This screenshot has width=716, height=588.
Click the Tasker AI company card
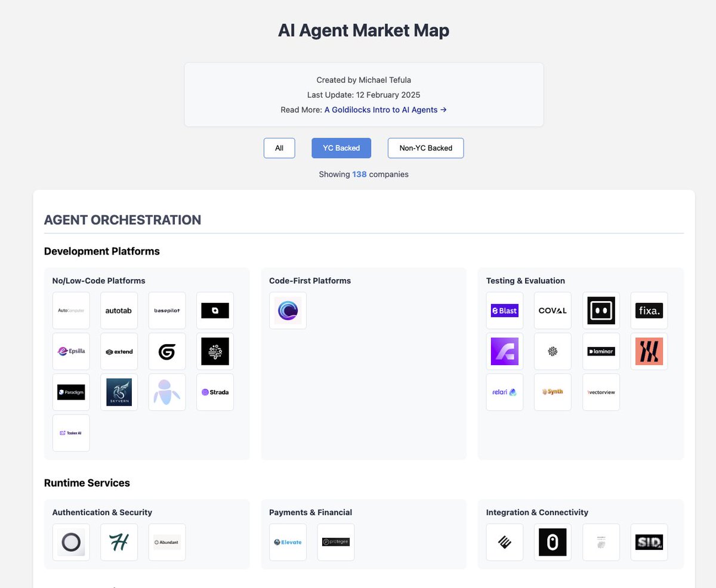pos(71,433)
